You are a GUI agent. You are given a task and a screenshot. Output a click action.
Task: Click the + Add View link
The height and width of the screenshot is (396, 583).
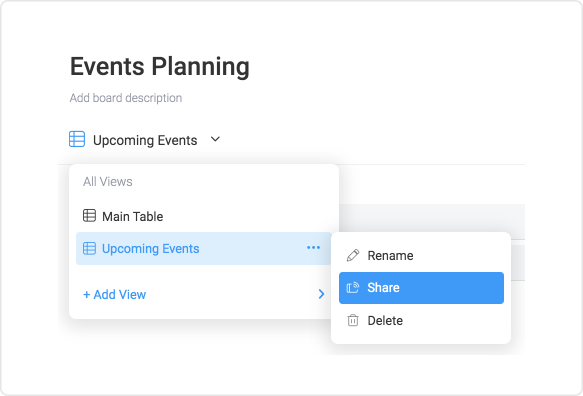[115, 294]
